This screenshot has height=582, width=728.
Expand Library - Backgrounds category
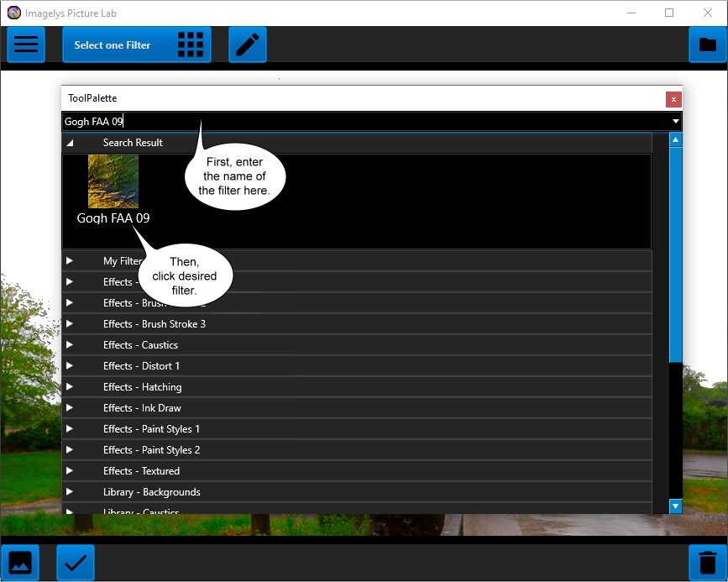(70, 491)
